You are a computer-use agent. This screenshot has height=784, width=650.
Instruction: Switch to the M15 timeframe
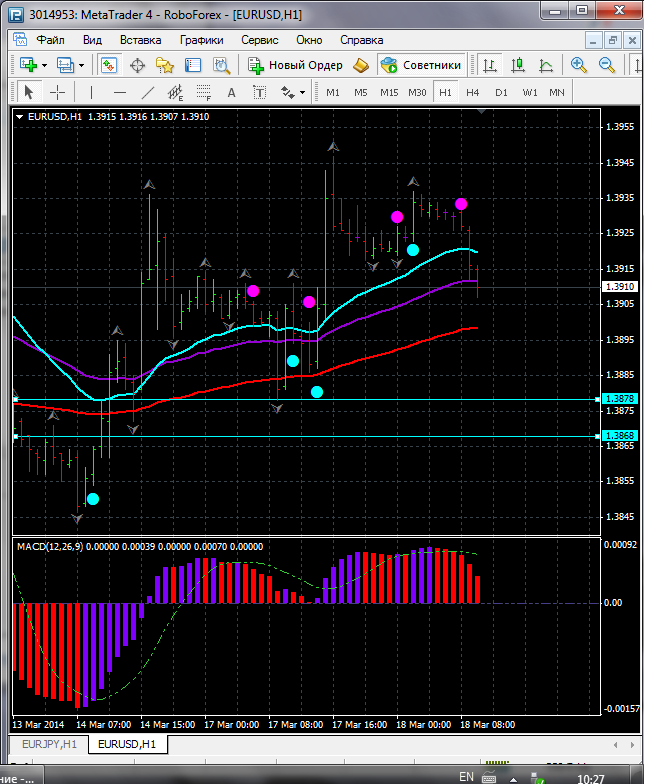click(x=389, y=92)
